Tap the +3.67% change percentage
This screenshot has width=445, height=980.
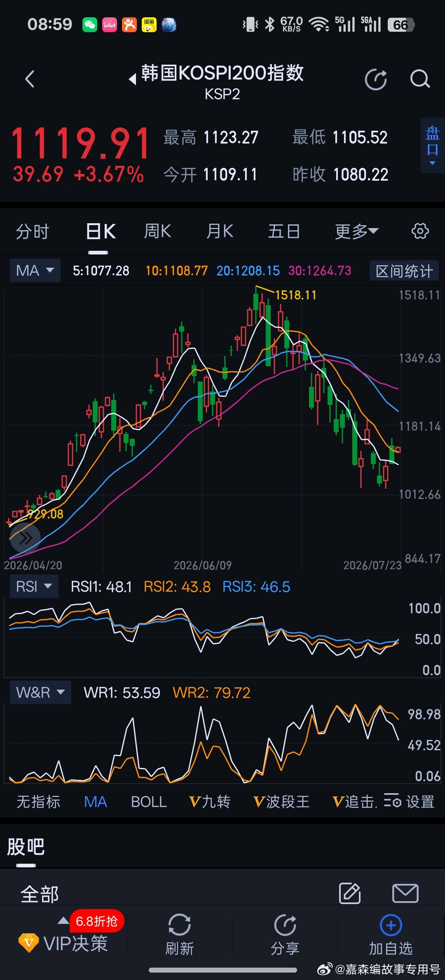coord(109,174)
